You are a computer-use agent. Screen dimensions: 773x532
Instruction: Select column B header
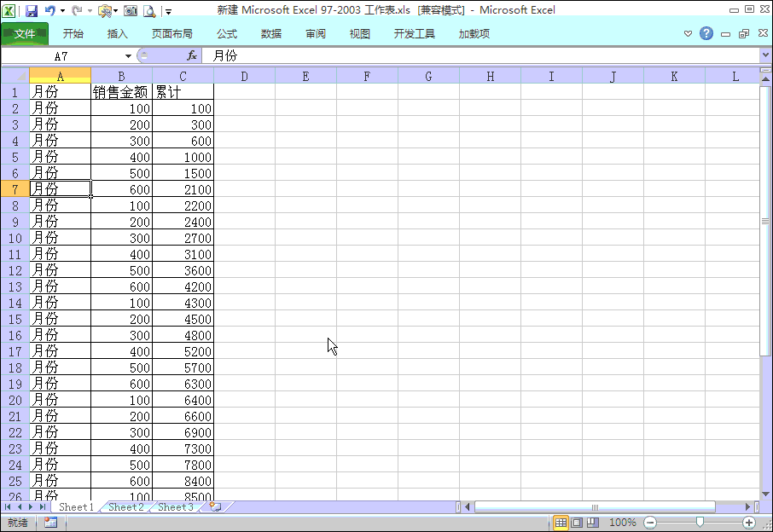[x=121, y=77]
